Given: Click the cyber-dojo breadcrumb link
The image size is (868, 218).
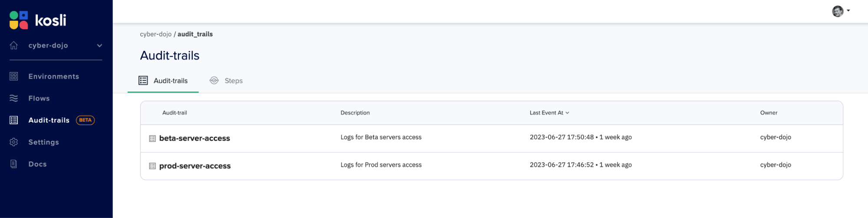Looking at the screenshot, I should click(155, 34).
